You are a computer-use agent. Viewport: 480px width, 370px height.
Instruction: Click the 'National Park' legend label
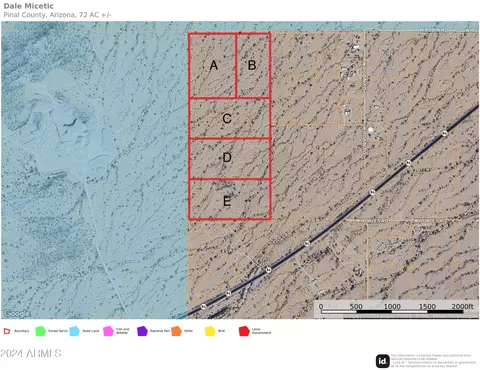pos(160,331)
